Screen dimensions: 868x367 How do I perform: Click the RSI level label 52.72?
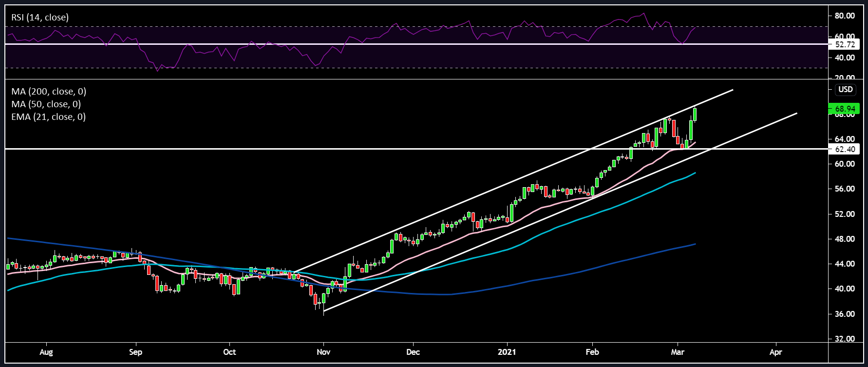845,44
